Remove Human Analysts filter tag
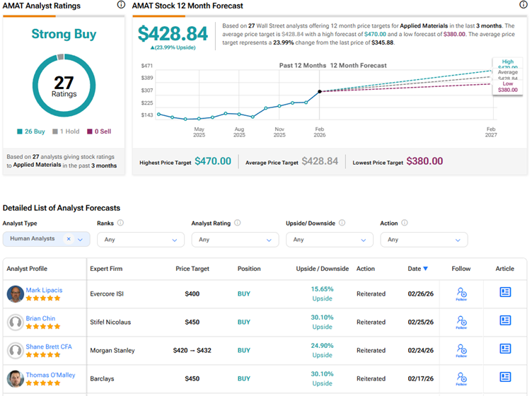The width and height of the screenshot is (532, 396). (69, 239)
